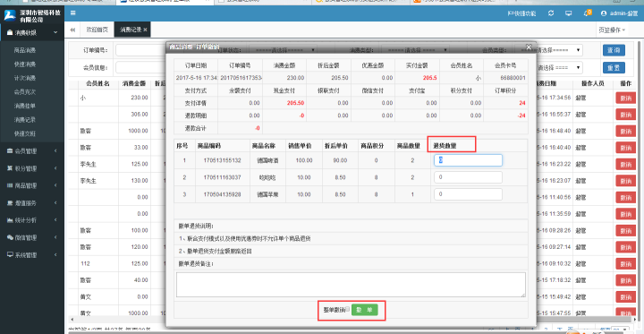The image size is (644, 334).
Task: Click the monitor screen icon in header
Action: point(569,13)
